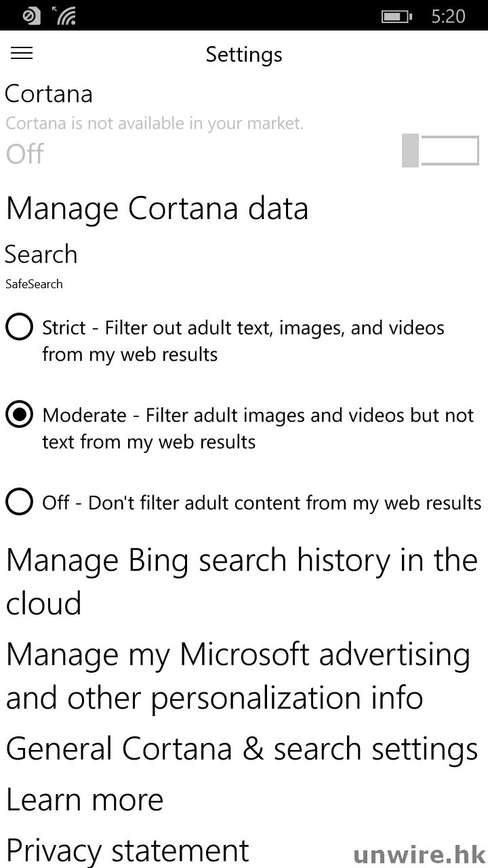Open Manage Bing search history in the cloud
488x868 pixels.
pyautogui.click(x=241, y=581)
